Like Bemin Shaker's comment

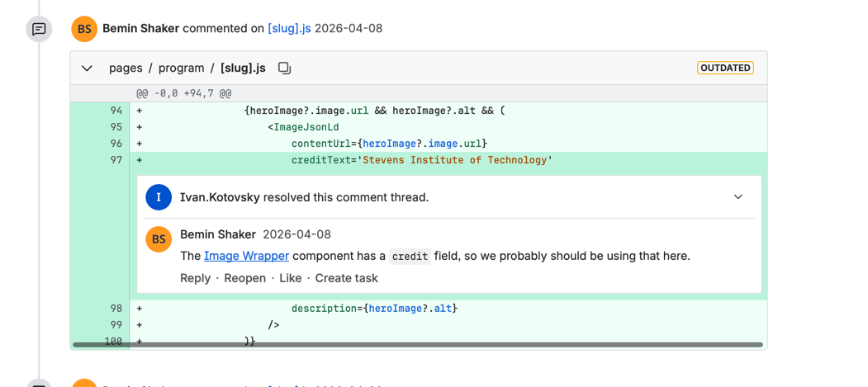coord(290,278)
